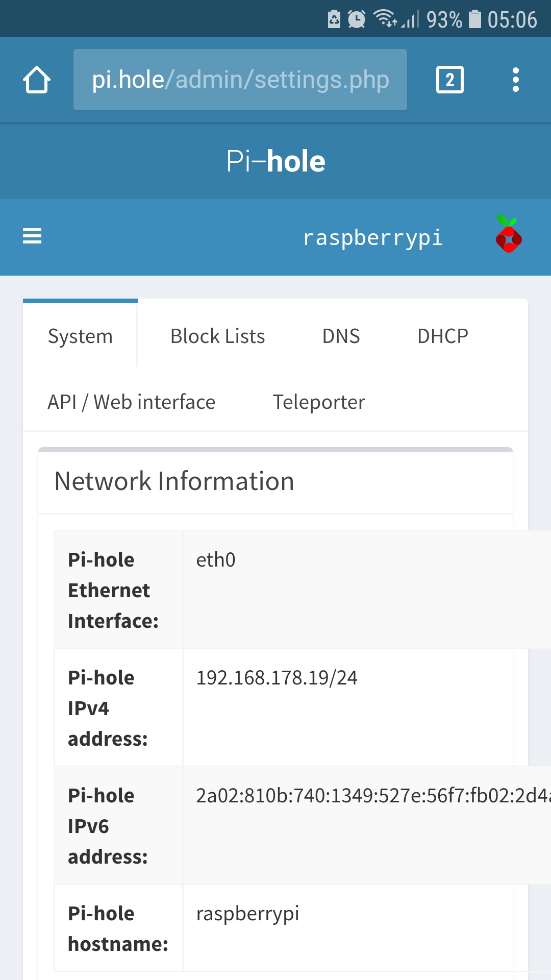Screen dimensions: 551x980
Task: Select the address bar URL field
Action: pos(240,80)
